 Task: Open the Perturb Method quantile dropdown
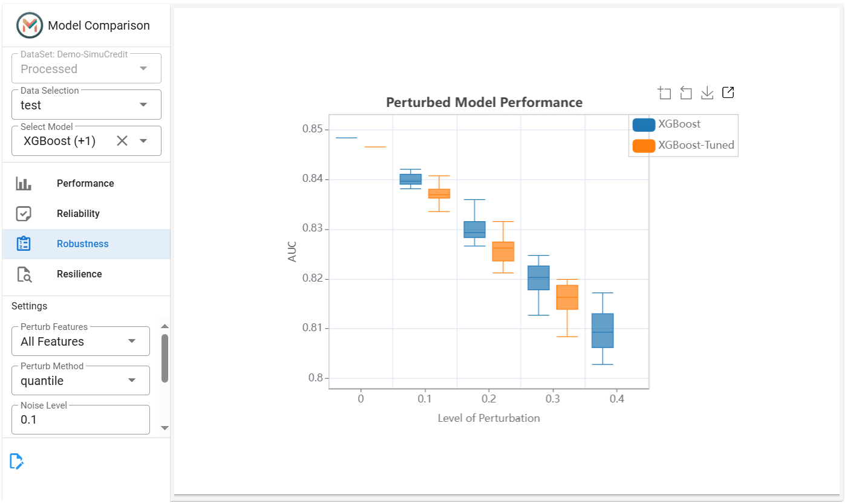click(81, 381)
